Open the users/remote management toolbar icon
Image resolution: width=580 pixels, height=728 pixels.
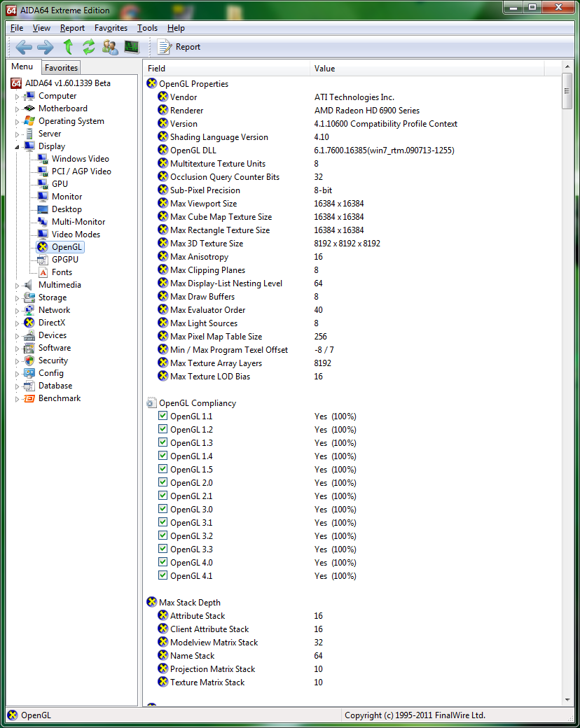click(110, 47)
